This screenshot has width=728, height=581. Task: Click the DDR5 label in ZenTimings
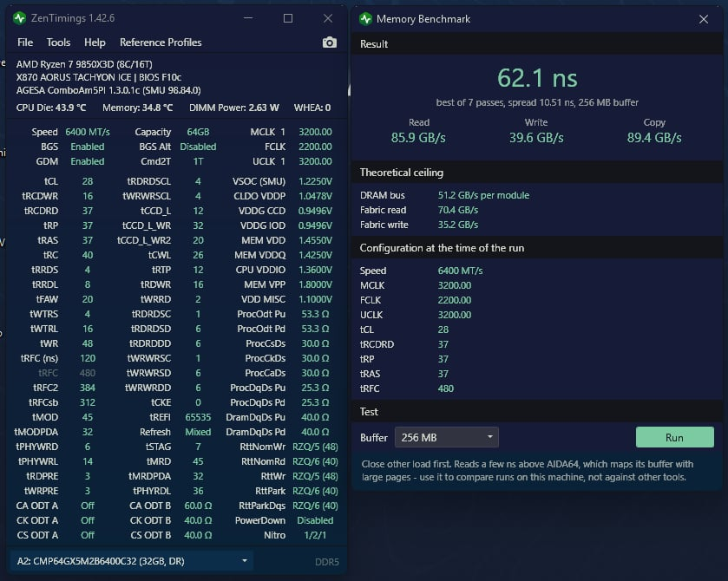click(x=327, y=562)
